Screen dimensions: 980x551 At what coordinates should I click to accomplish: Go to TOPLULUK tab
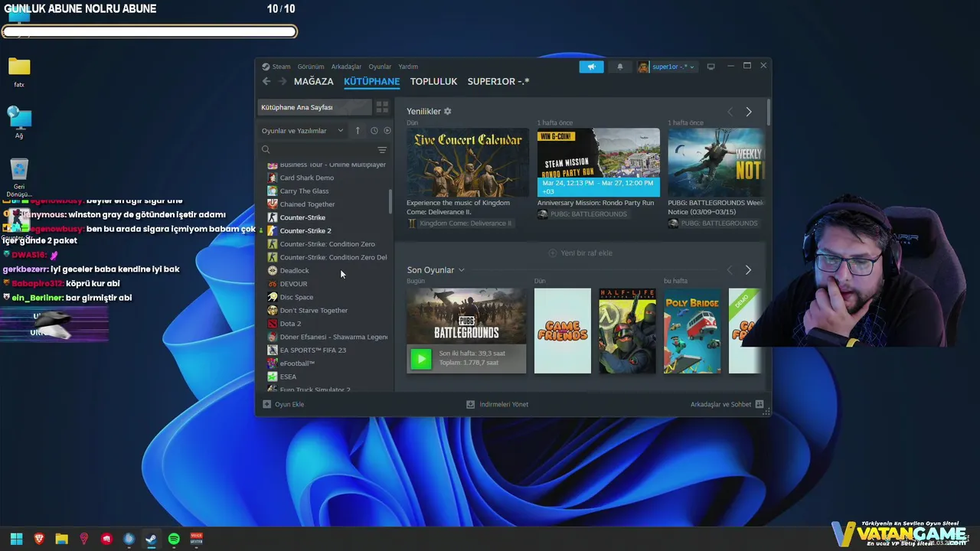click(433, 81)
